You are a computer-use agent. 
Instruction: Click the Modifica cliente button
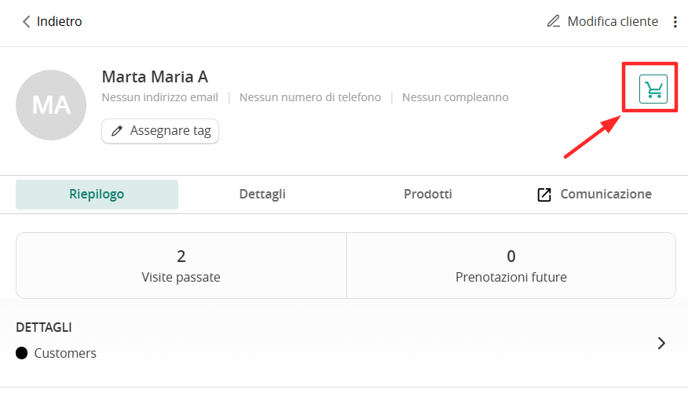(x=602, y=21)
